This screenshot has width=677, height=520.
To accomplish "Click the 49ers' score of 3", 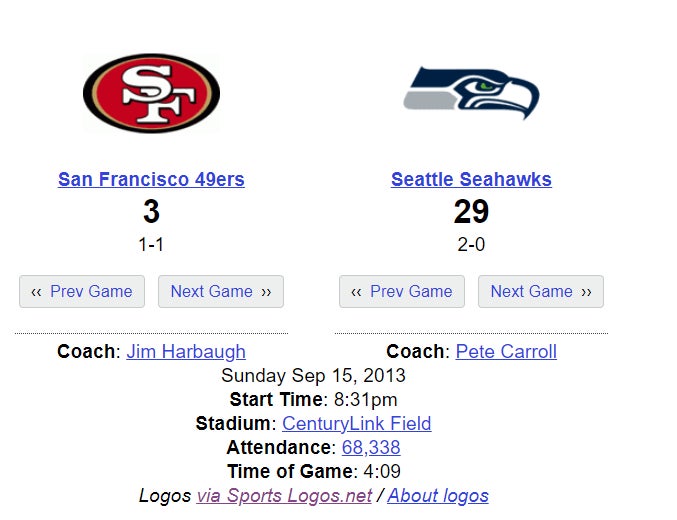I will [x=151, y=212].
